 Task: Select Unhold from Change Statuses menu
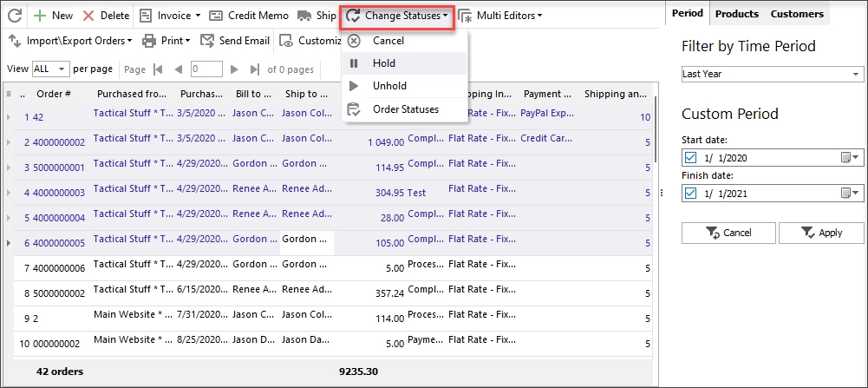click(x=405, y=86)
